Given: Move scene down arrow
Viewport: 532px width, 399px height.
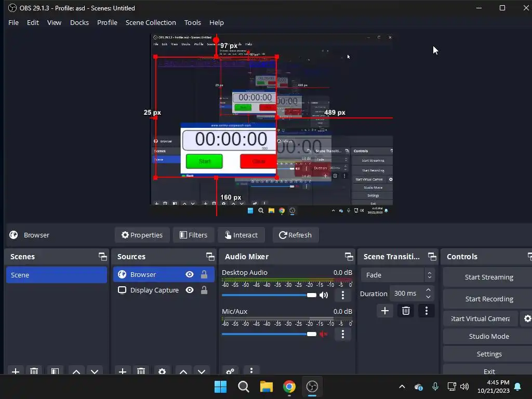Looking at the screenshot, I should pos(95,371).
